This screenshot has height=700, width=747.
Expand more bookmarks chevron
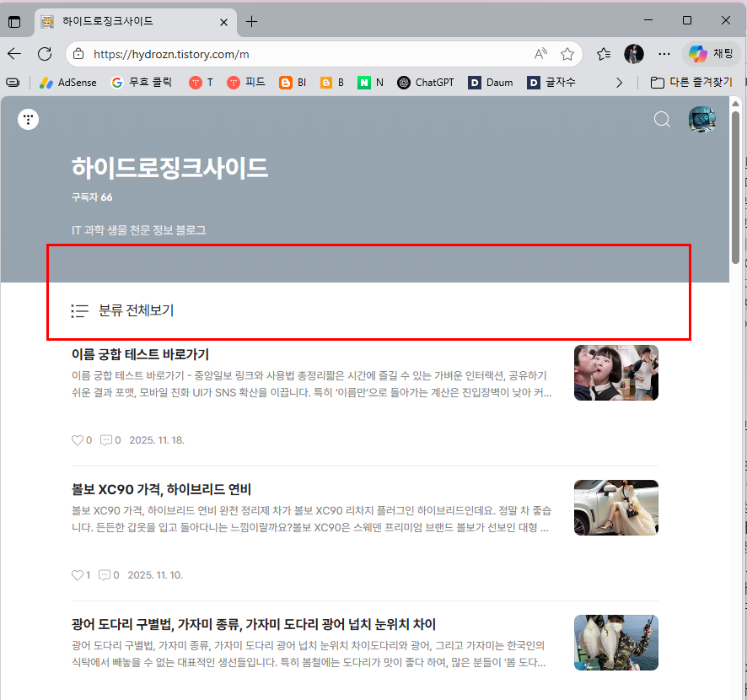coord(619,83)
